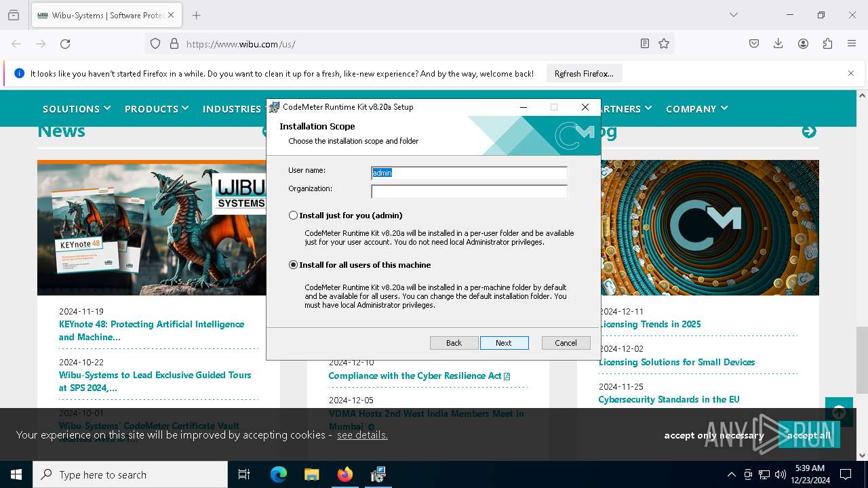Viewport: 868px width, 488px height.
Task: Expand the COMPANY menu
Action: click(697, 108)
